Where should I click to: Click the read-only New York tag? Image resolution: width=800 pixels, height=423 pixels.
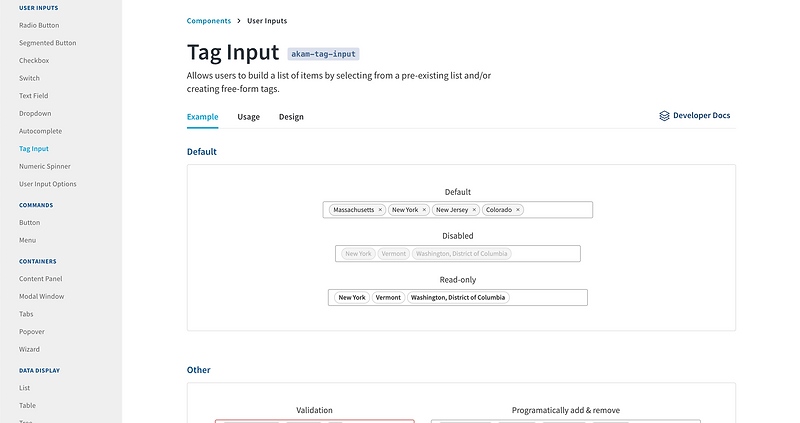pyautogui.click(x=352, y=297)
